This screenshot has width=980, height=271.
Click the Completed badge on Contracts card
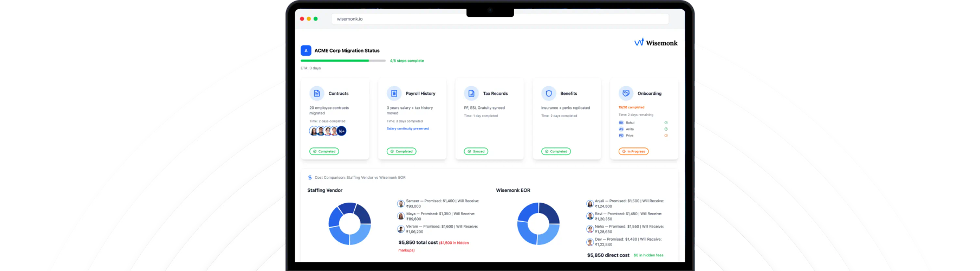pos(324,151)
